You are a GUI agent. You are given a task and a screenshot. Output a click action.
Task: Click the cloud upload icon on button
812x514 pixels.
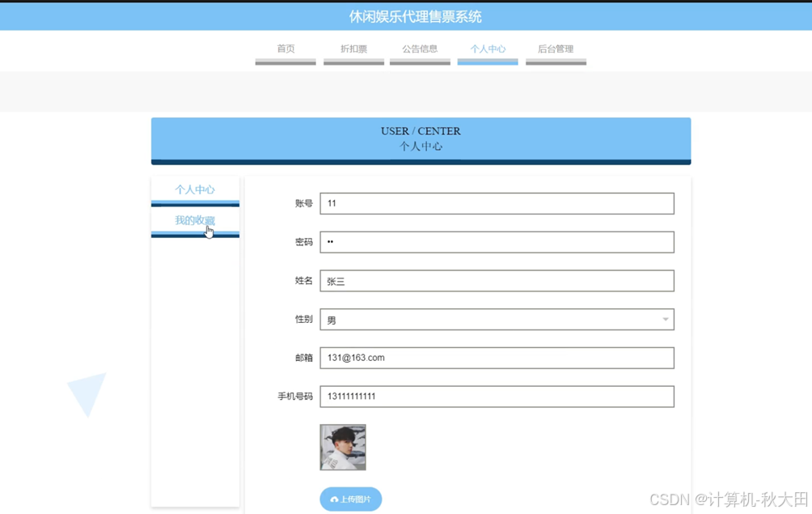pos(334,499)
